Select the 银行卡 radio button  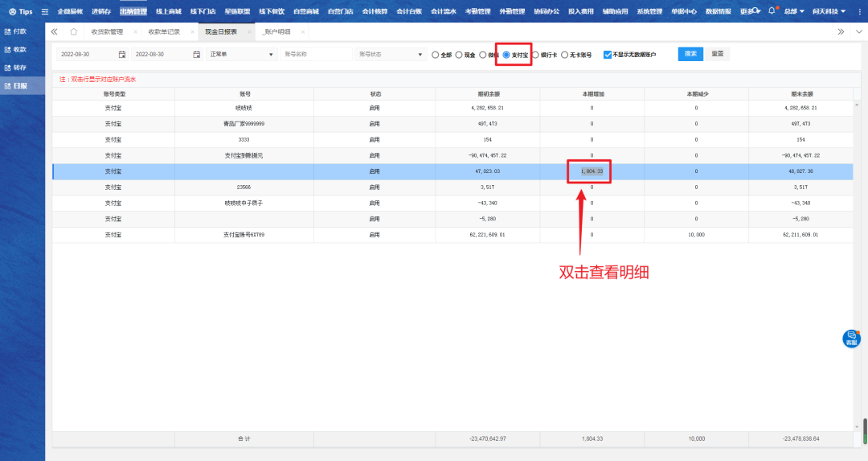tap(535, 55)
